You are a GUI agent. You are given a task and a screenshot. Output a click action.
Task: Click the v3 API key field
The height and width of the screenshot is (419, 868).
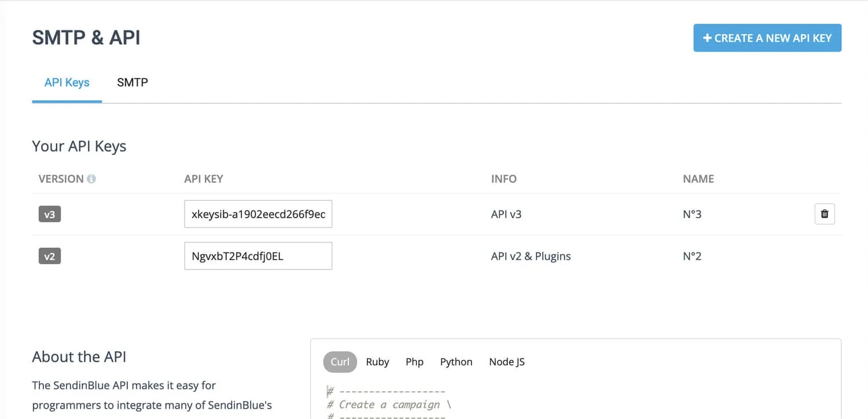(258, 214)
